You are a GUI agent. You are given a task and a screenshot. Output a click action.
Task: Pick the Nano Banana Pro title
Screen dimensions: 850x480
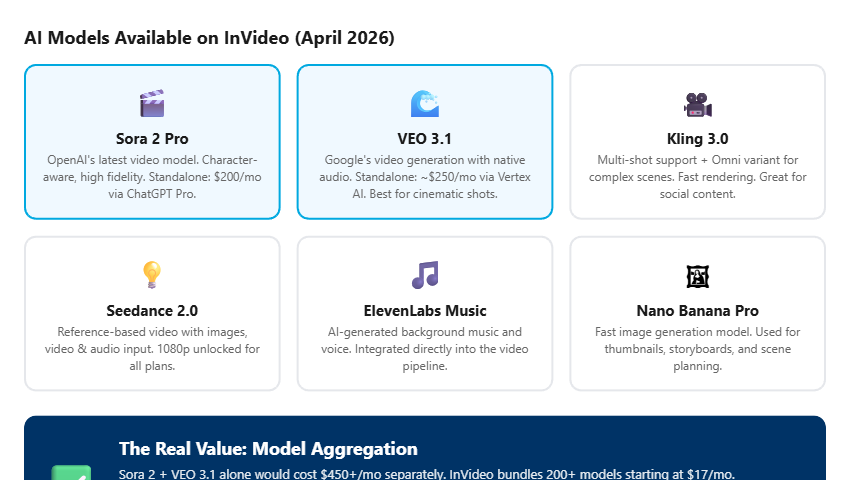pos(697,311)
